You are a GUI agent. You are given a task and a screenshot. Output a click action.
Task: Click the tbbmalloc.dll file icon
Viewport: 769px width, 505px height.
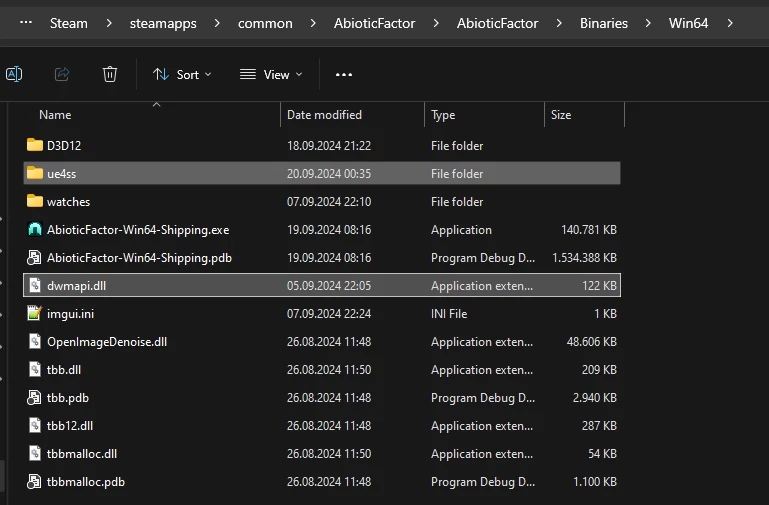[x=34, y=454]
